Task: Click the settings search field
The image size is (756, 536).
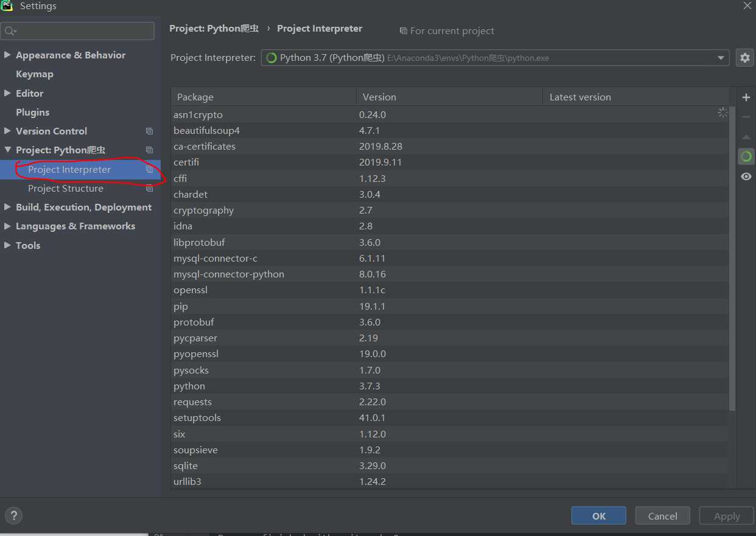Action: (77, 31)
